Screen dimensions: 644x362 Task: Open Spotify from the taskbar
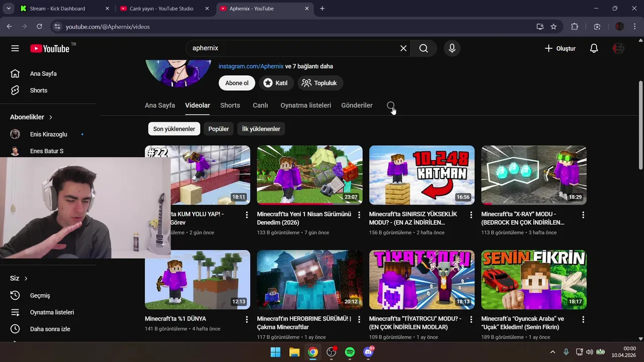350,352
